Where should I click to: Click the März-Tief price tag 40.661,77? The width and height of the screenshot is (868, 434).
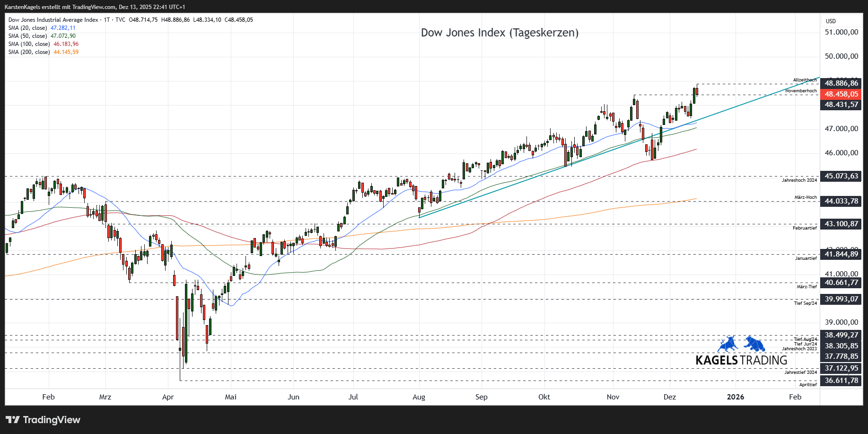point(841,283)
